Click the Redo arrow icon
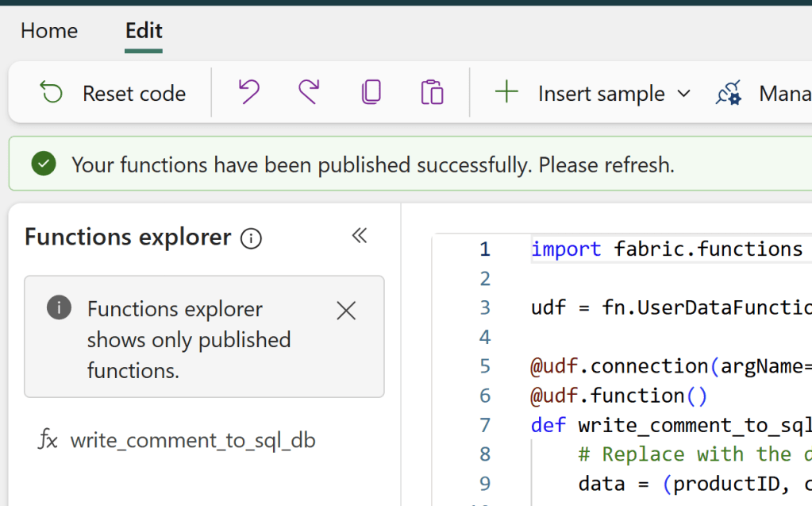Viewport: 812px width, 506px height. click(x=309, y=93)
